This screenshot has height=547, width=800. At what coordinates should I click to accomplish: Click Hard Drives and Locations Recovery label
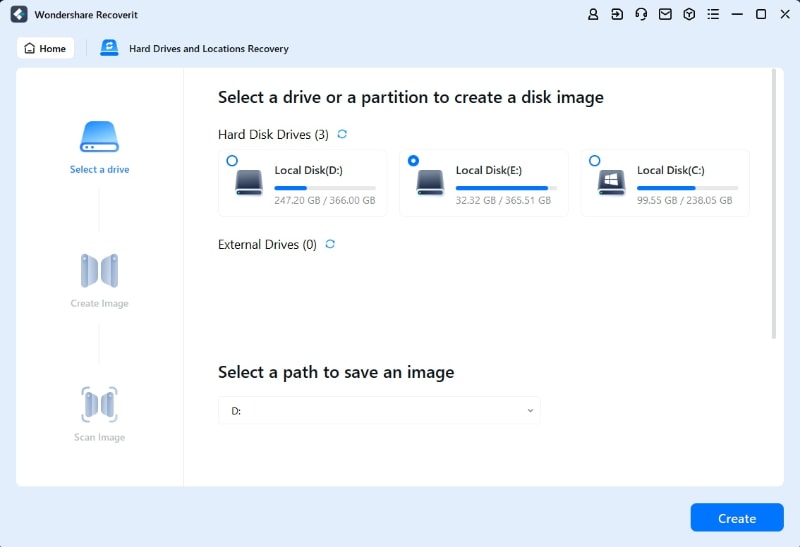[x=209, y=48]
